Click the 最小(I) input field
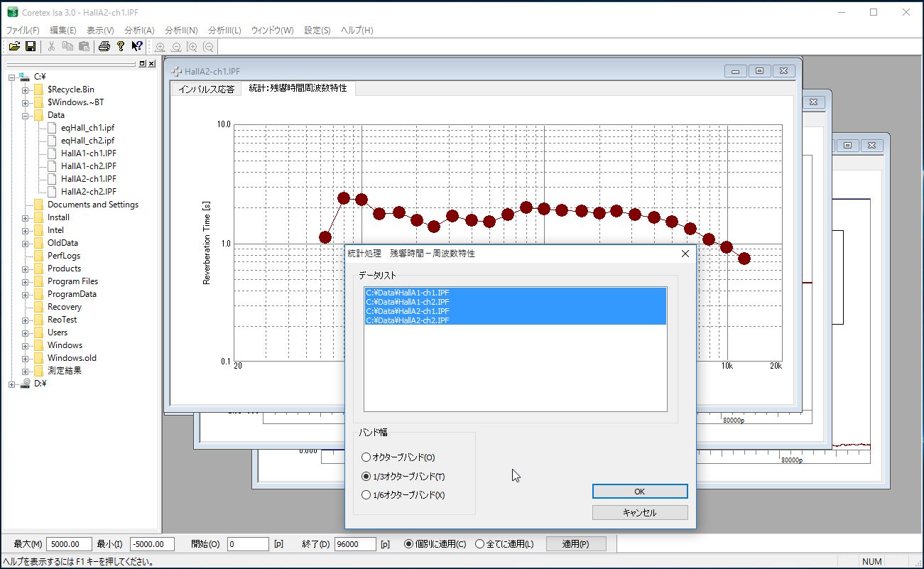Screen dimensions: 924x569 coord(152,544)
